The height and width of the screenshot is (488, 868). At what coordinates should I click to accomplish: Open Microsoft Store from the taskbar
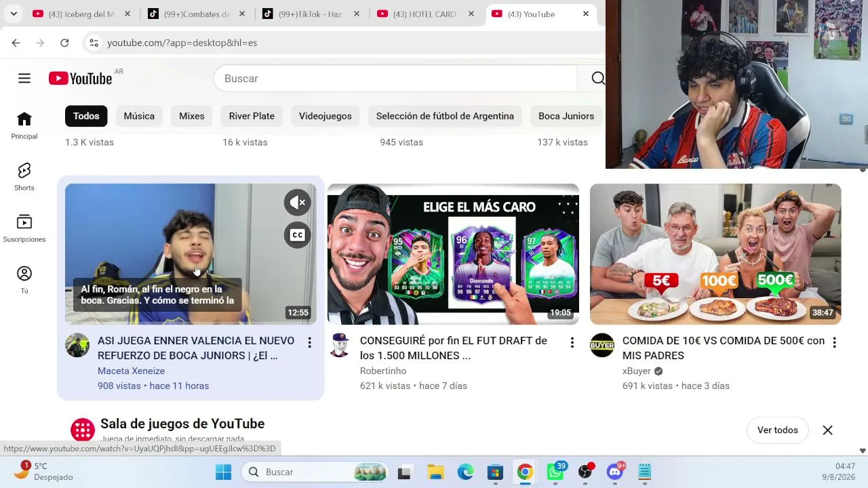click(495, 472)
